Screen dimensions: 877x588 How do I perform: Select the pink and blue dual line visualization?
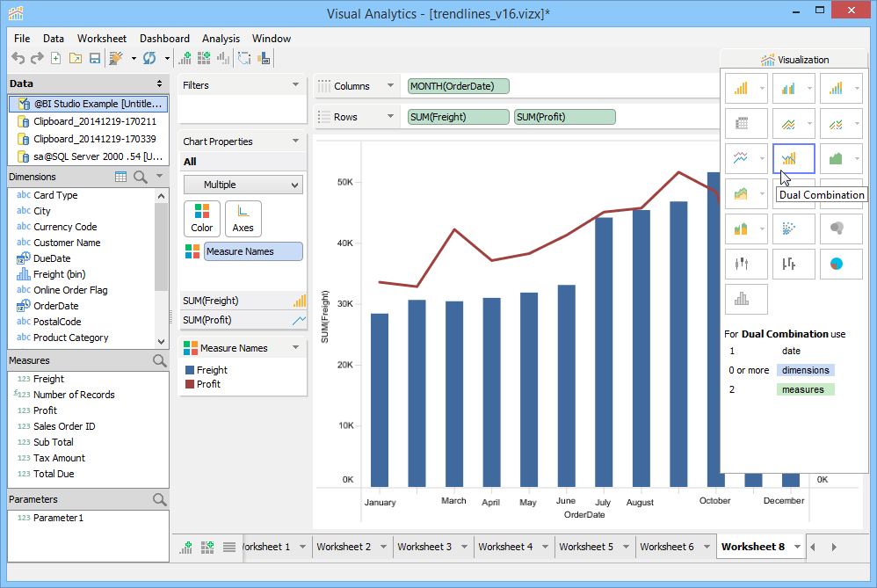pos(741,159)
